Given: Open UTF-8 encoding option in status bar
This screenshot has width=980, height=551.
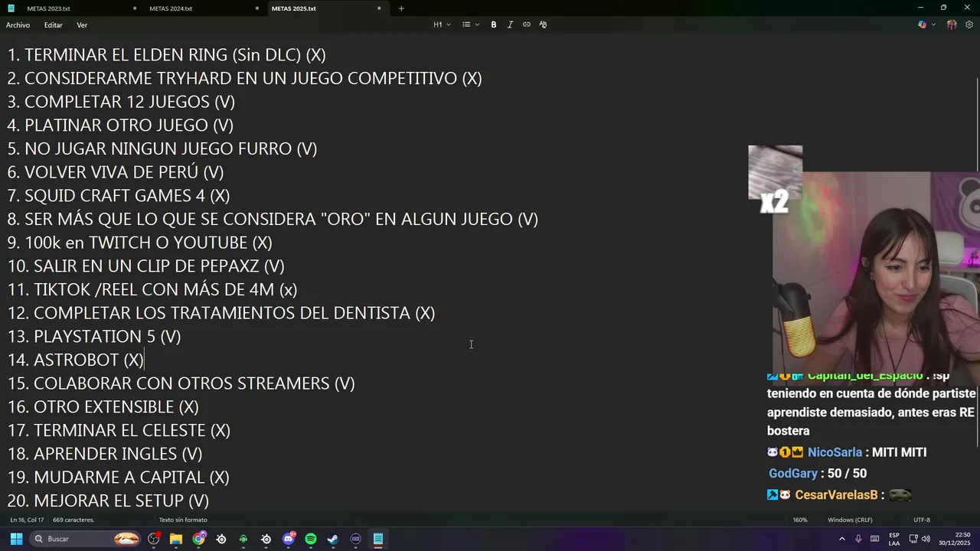Looking at the screenshot, I should click(922, 520).
